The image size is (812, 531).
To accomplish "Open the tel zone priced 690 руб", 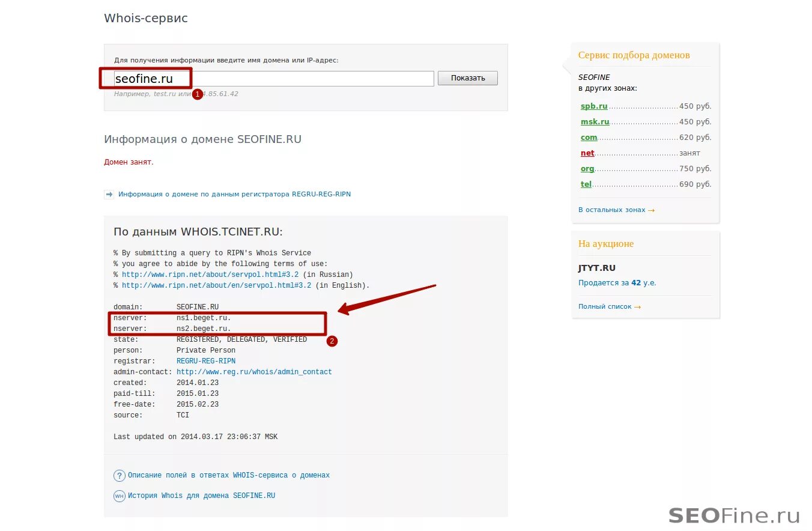I will coord(585,184).
